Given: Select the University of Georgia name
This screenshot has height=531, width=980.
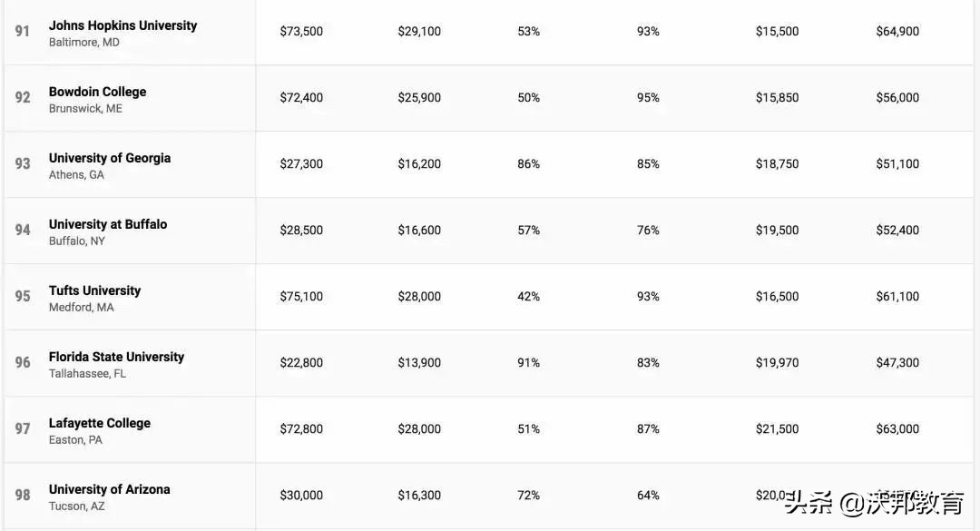Looking at the screenshot, I should [110, 158].
